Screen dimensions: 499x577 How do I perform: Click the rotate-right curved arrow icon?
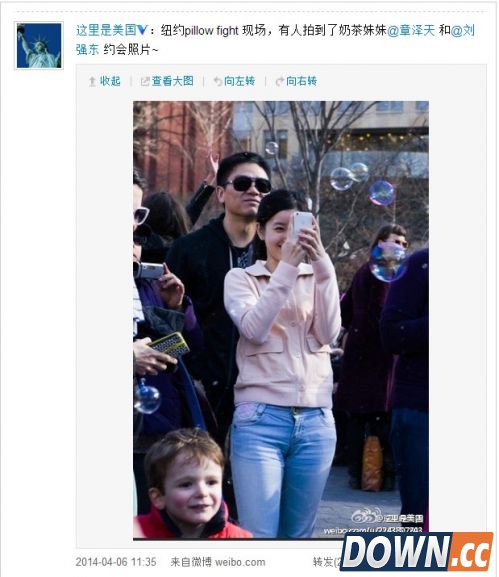[x=280, y=81]
